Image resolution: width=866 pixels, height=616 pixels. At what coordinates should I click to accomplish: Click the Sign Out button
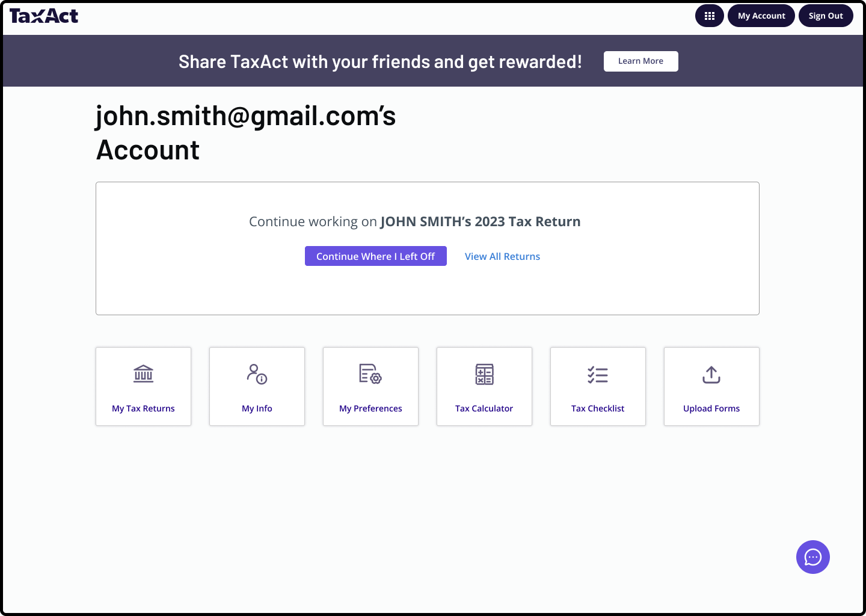click(x=826, y=16)
